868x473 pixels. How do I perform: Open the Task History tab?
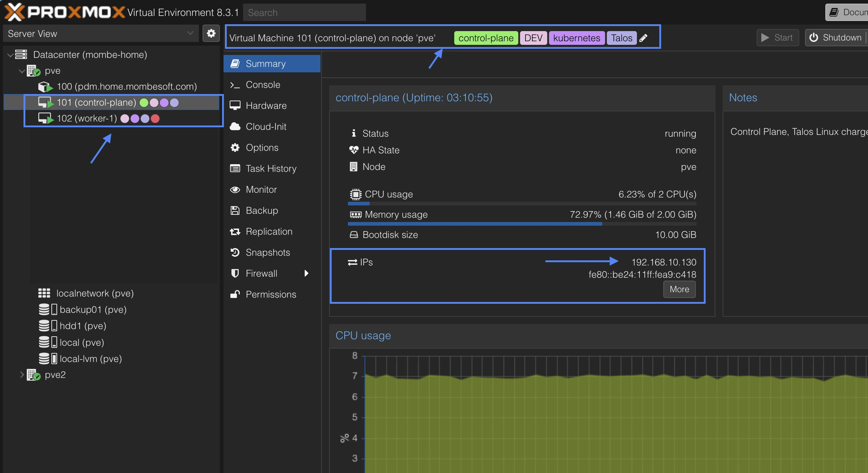[271, 169]
